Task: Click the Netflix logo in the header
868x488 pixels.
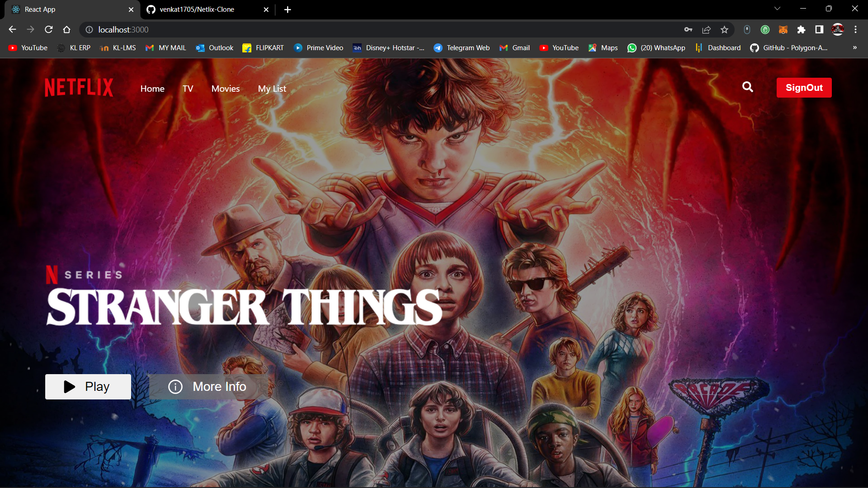Action: (x=79, y=88)
